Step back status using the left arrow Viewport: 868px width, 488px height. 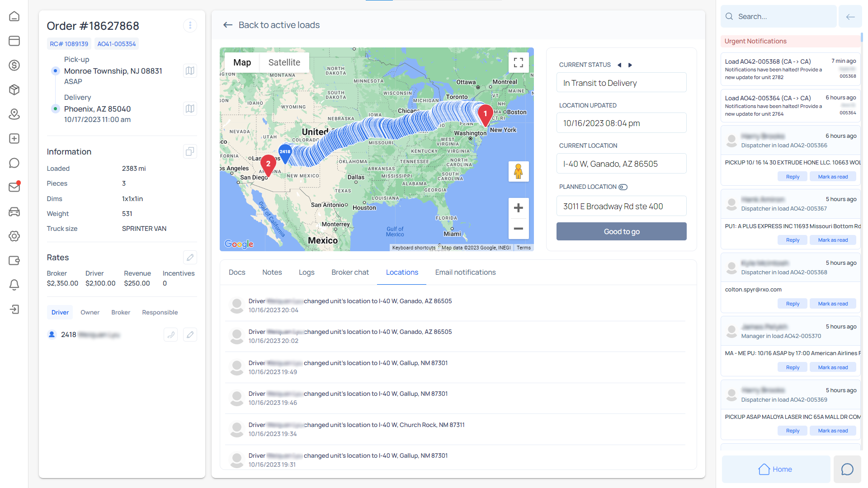(619, 65)
